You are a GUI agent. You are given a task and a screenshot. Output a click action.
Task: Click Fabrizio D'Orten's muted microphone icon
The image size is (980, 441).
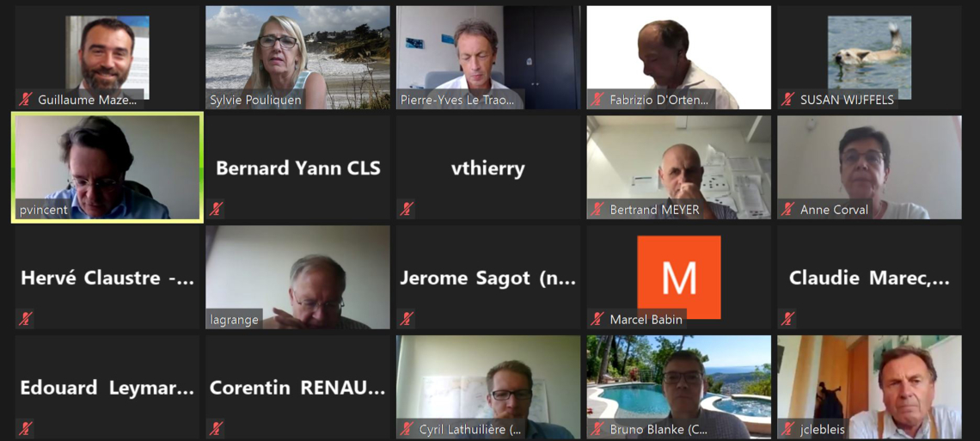click(x=597, y=100)
